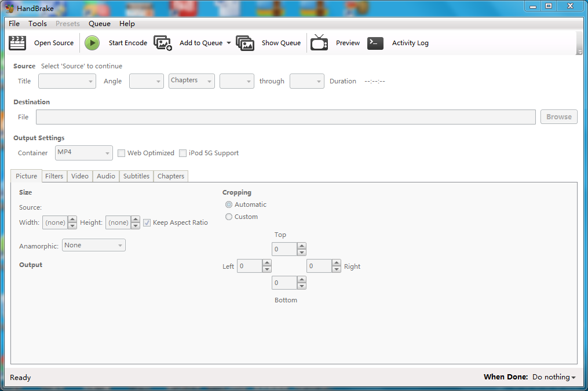Click the Bottom crop value field
The height and width of the screenshot is (391, 588).
click(x=284, y=283)
